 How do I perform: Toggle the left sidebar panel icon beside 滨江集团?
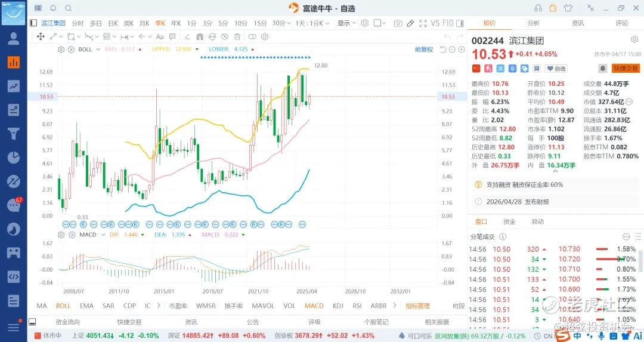33,23
